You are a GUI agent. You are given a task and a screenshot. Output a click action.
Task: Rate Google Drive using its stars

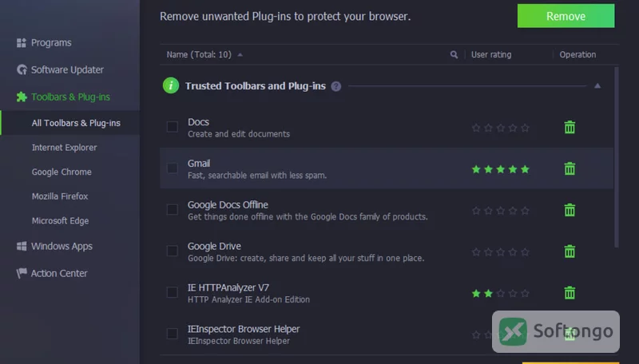[501, 252]
